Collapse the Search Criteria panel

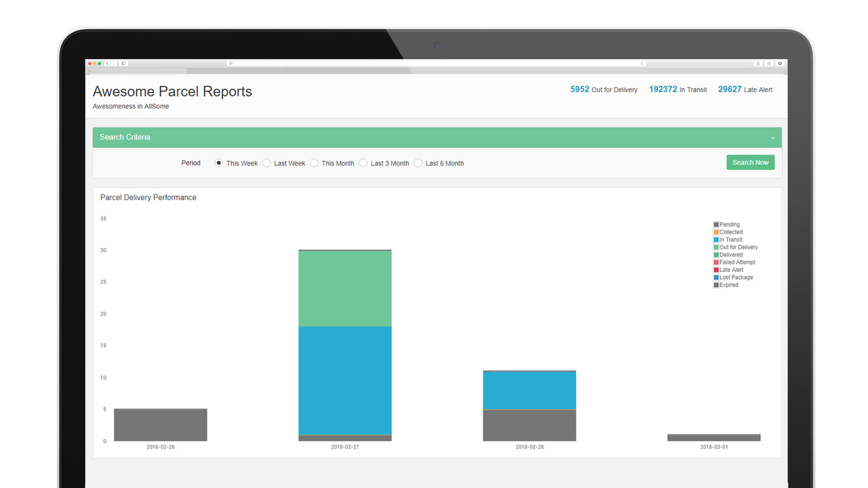[772, 137]
